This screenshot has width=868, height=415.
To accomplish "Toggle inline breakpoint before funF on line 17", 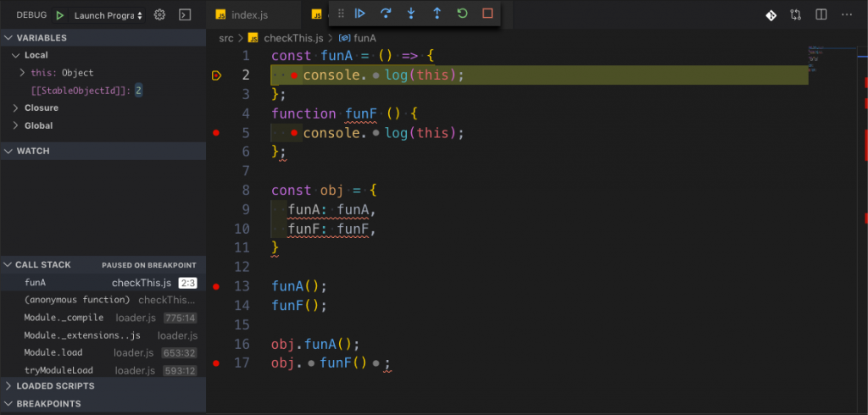I will 311,363.
